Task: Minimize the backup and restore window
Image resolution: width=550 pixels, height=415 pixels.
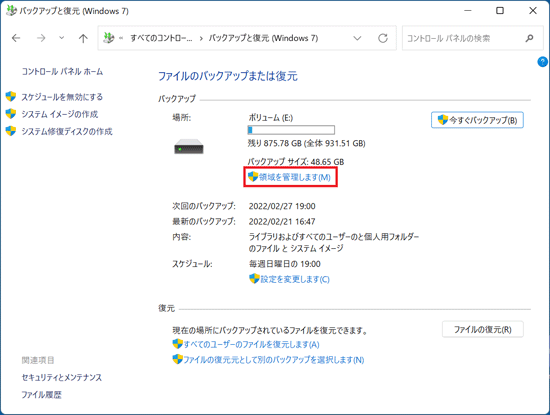Action: (x=468, y=11)
